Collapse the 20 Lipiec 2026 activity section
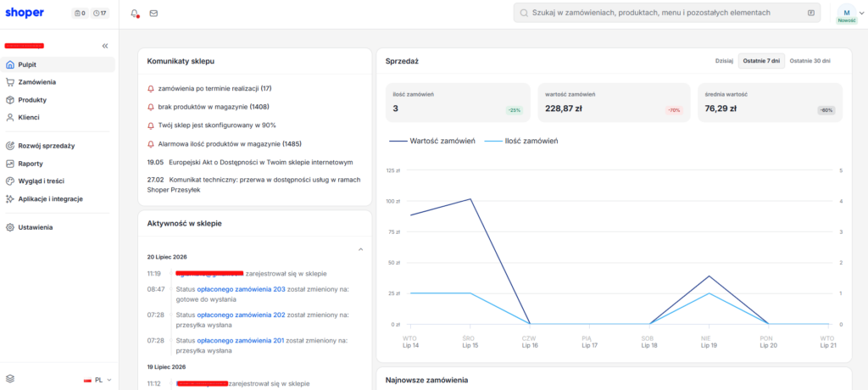 pyautogui.click(x=361, y=249)
